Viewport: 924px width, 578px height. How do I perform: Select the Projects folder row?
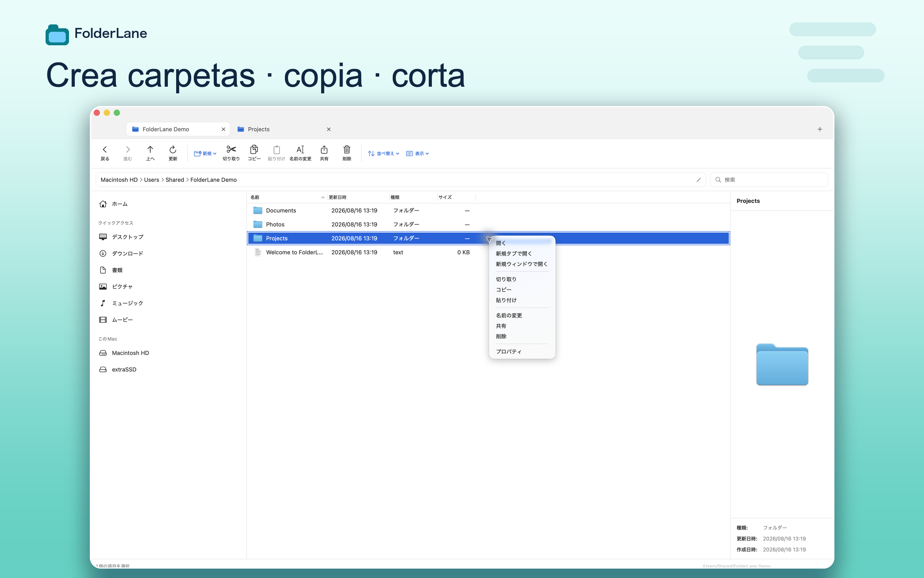pos(488,238)
